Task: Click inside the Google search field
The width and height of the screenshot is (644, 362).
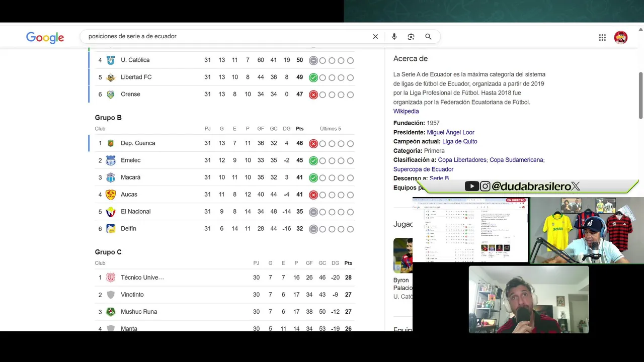Action: (x=226, y=37)
